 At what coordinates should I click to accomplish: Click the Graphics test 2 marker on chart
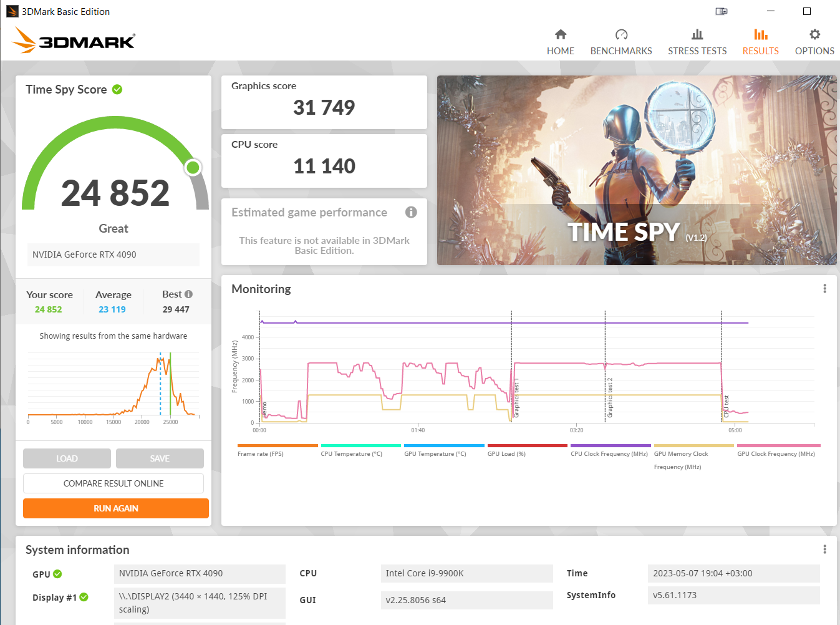coord(610,397)
